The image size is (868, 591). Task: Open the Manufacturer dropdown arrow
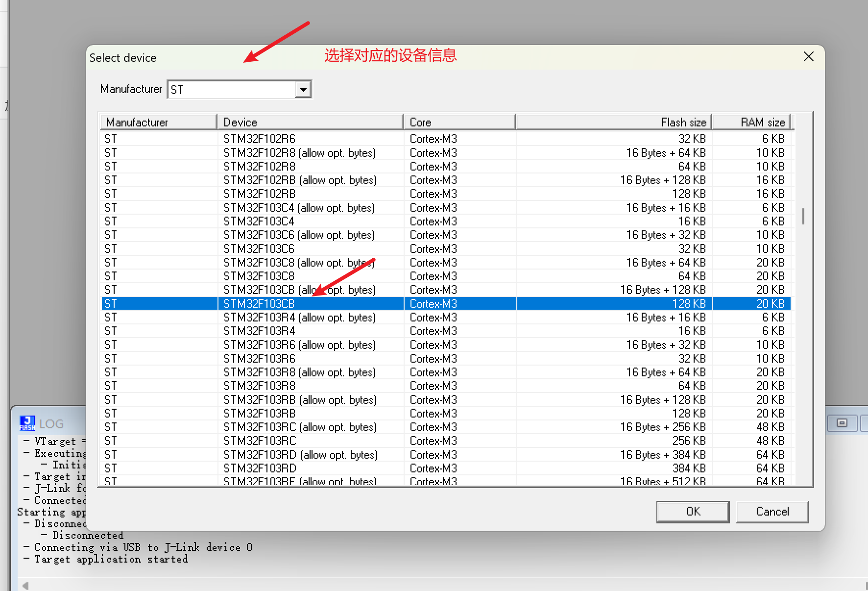(303, 90)
